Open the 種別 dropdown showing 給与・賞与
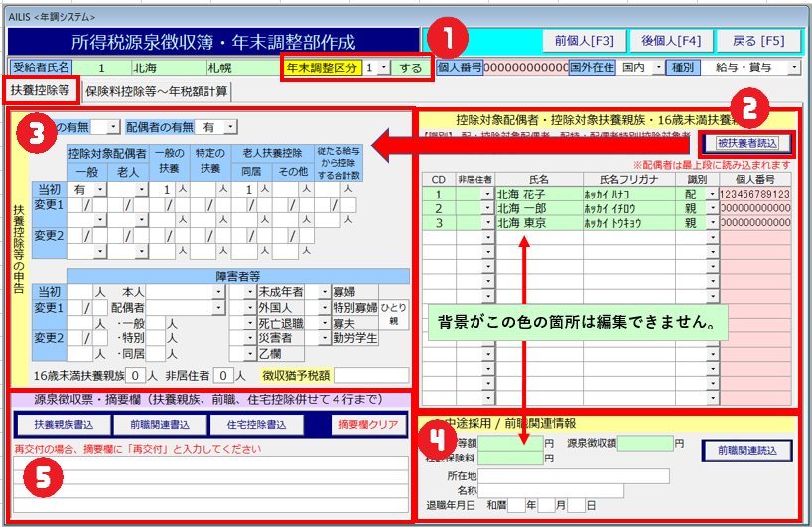 pyautogui.click(x=794, y=68)
